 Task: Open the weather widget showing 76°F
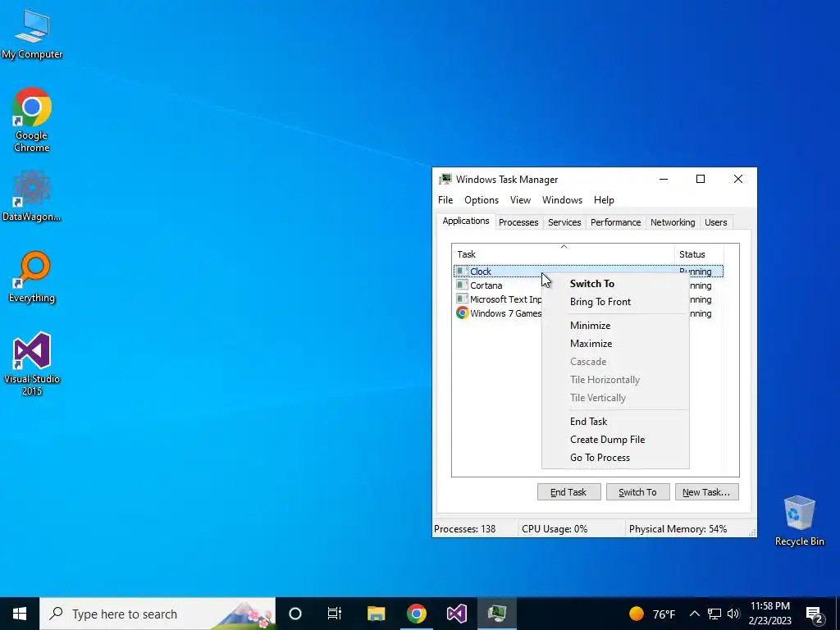pyautogui.click(x=652, y=614)
